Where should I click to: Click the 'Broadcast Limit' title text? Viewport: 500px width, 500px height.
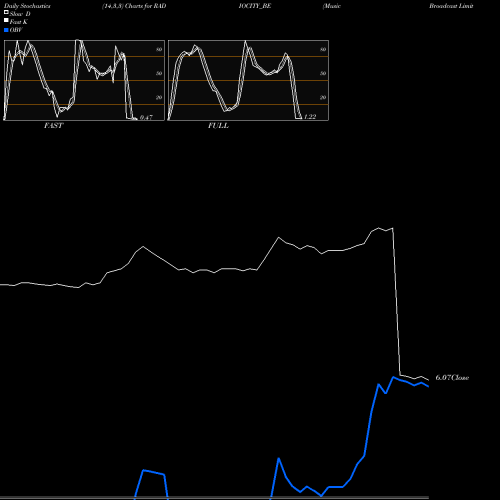(451, 6)
